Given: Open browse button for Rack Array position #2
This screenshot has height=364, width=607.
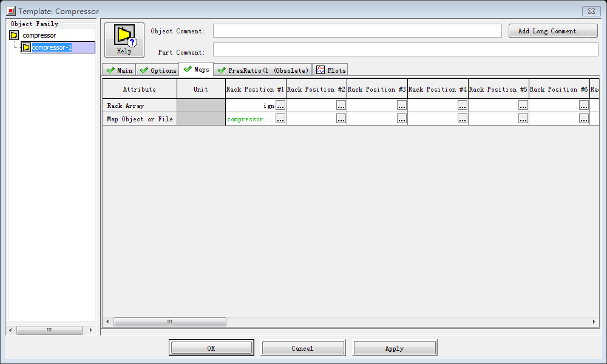Looking at the screenshot, I should (x=341, y=106).
